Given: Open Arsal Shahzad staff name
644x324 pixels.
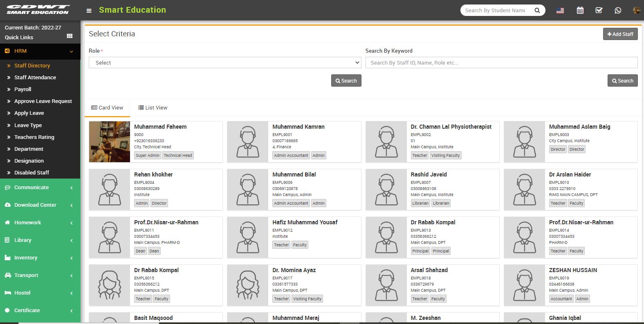Looking at the screenshot, I should pos(429,270).
